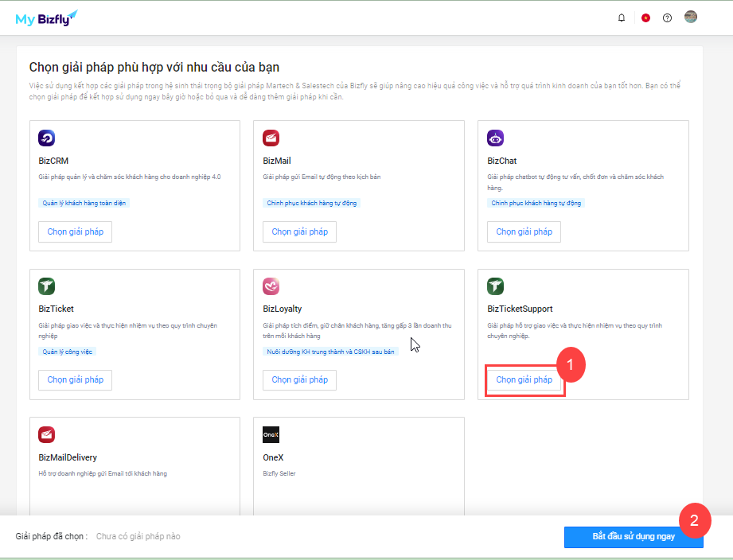Click the BizLoyalty title text
The image size is (733, 560).
coord(283,309)
